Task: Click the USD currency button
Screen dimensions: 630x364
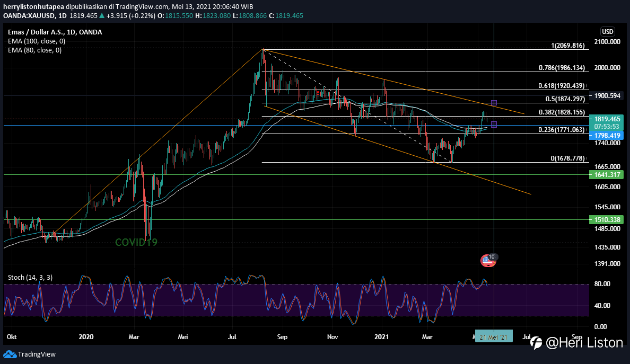Action: click(x=607, y=32)
